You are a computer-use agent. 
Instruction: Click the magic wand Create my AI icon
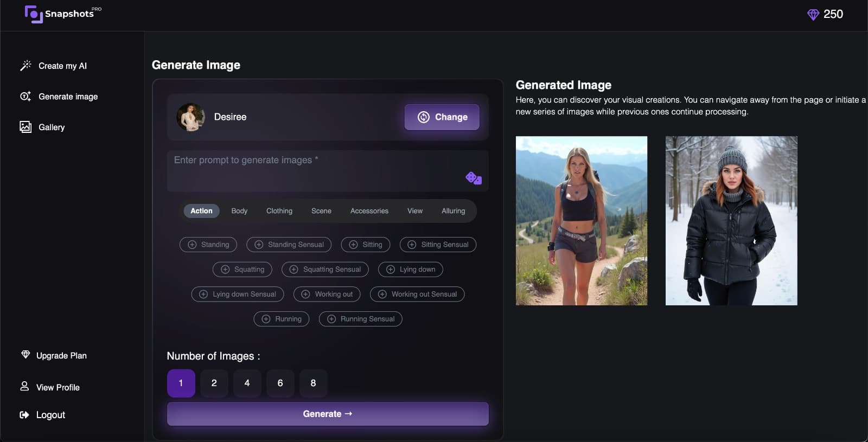[25, 66]
